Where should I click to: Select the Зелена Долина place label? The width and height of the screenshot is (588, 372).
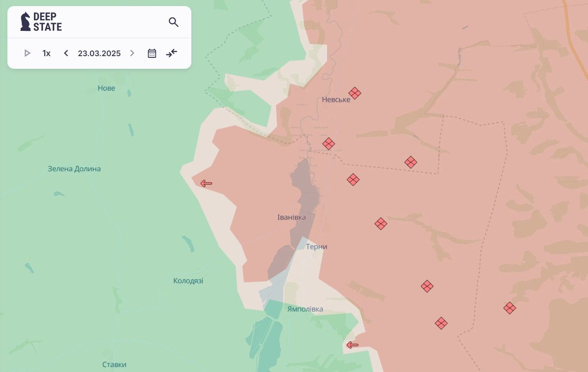(74, 169)
